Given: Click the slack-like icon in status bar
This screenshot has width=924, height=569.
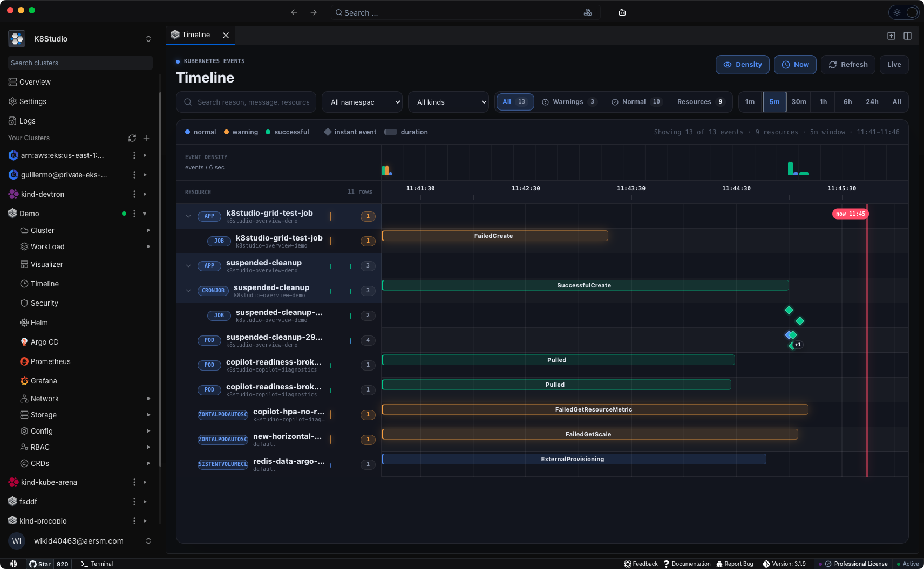Looking at the screenshot, I should pyautogui.click(x=14, y=564).
